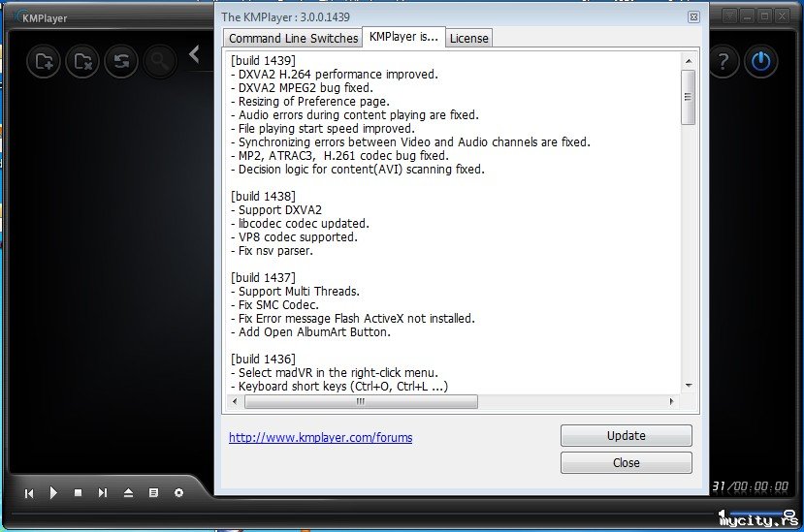Click the horizontal scrollbar left arrow
Image resolution: width=804 pixels, height=532 pixels.
pyautogui.click(x=235, y=401)
